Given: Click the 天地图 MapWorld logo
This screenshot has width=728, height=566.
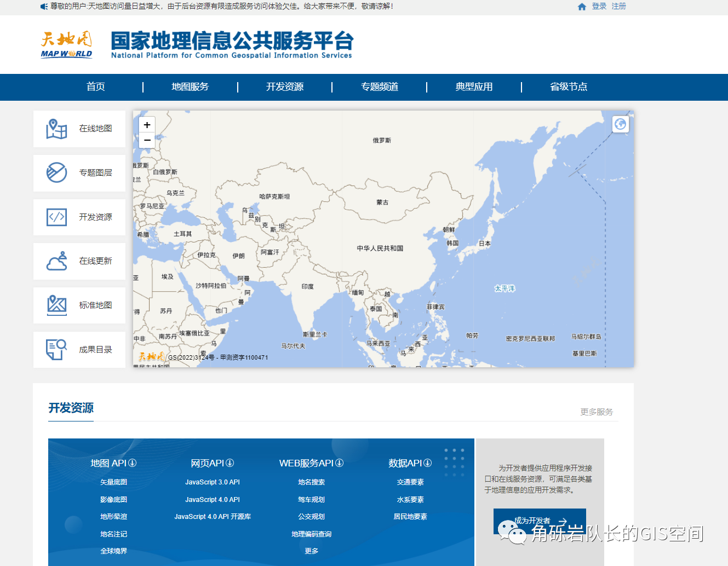Looking at the screenshot, I should coord(66,44).
